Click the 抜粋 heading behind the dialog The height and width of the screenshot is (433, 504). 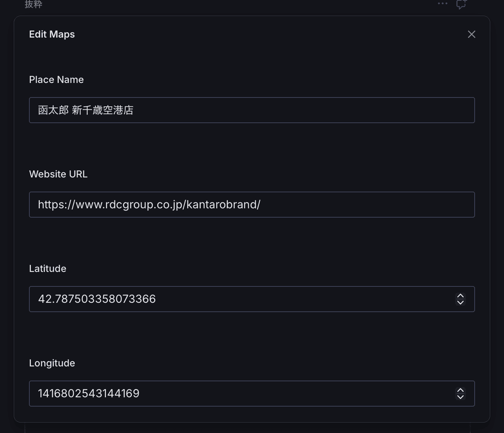coord(33,4)
